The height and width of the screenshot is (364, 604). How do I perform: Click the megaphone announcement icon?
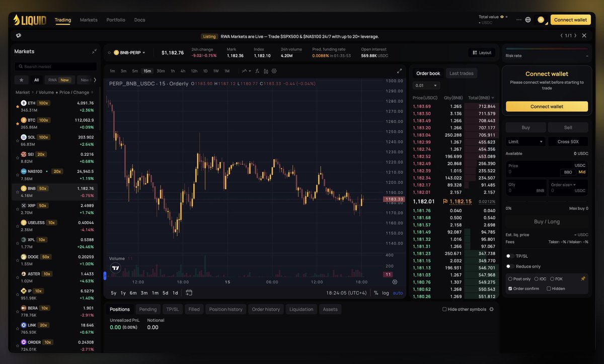click(x=19, y=36)
